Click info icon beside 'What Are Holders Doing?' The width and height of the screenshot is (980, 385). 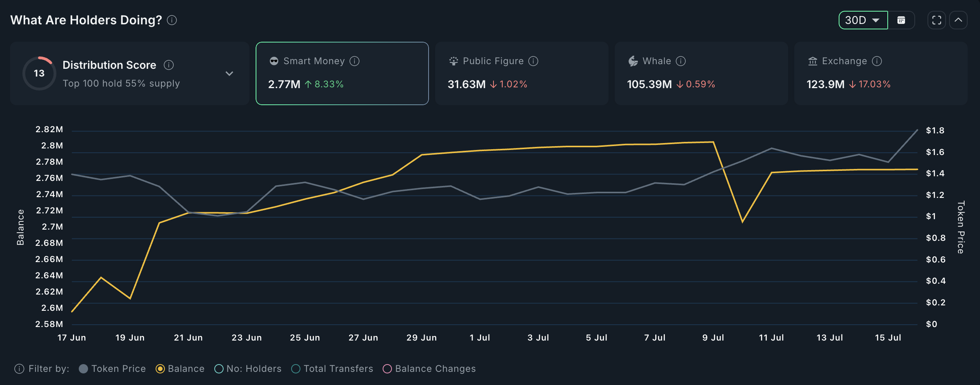tap(172, 20)
